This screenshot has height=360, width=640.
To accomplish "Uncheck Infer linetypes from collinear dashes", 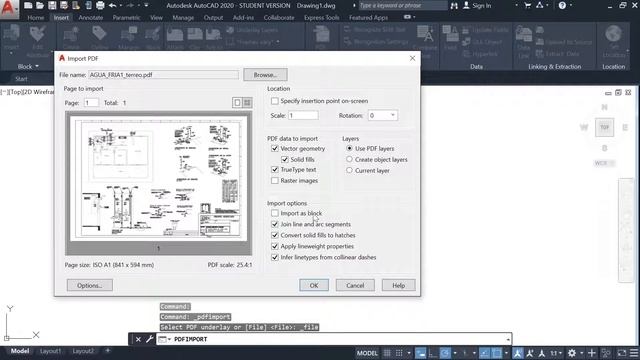I will 275,257.
